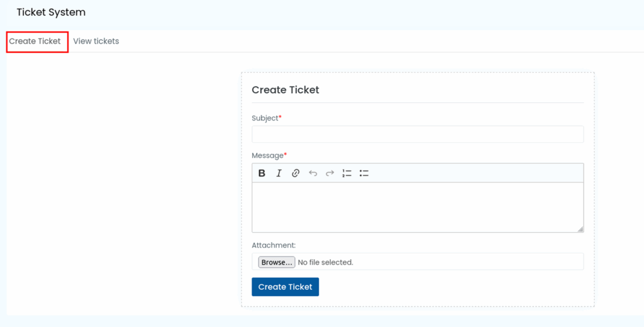Click the Create Ticket form heading
Image resolution: width=644 pixels, height=327 pixels.
coord(286,90)
